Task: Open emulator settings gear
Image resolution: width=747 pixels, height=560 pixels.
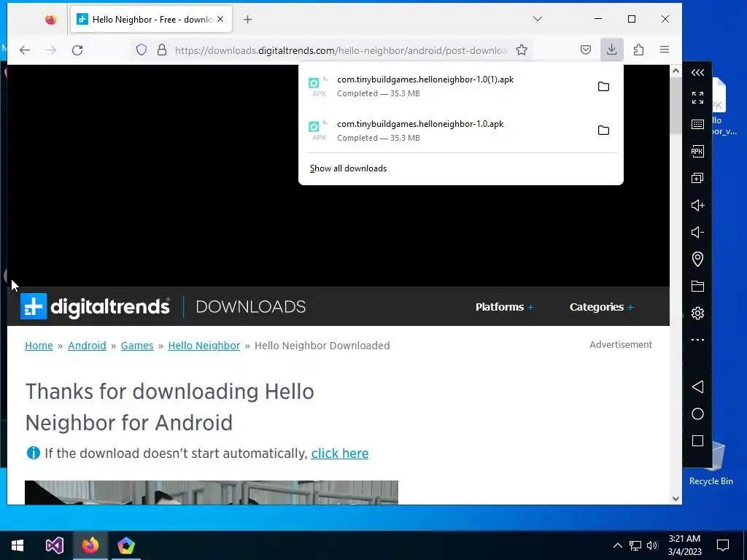Action: [697, 314]
